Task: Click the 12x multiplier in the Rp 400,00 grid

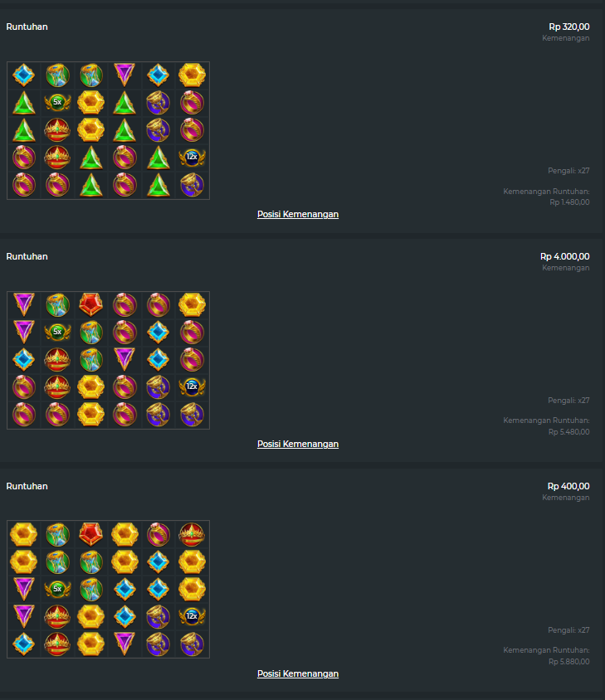Action: (193, 616)
